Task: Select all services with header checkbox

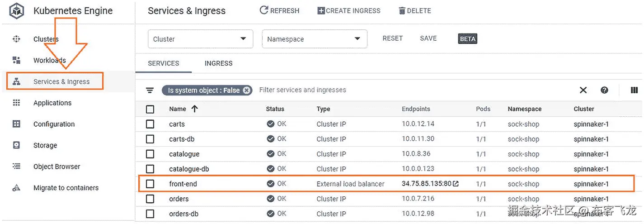Action: (x=150, y=109)
